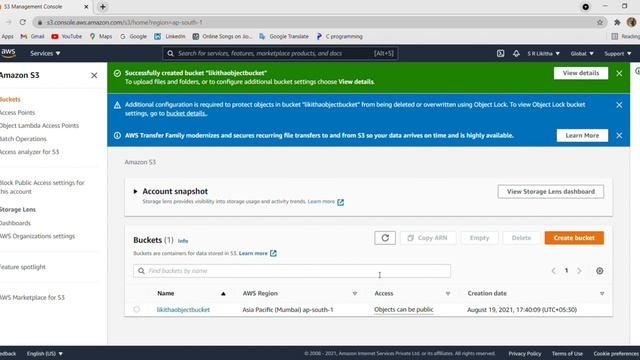Open Access analyzer for S3
The width and height of the screenshot is (640, 360).
click(29, 152)
